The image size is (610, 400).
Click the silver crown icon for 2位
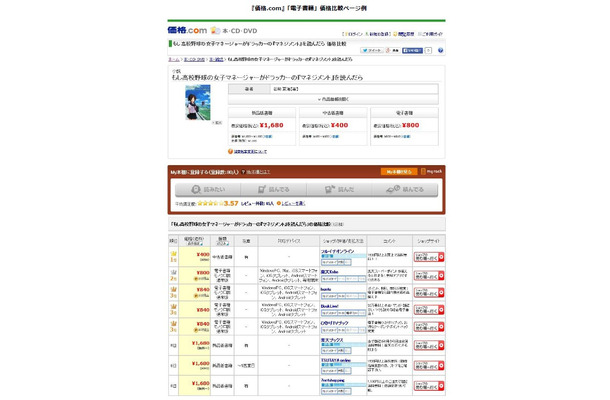pyautogui.click(x=174, y=272)
